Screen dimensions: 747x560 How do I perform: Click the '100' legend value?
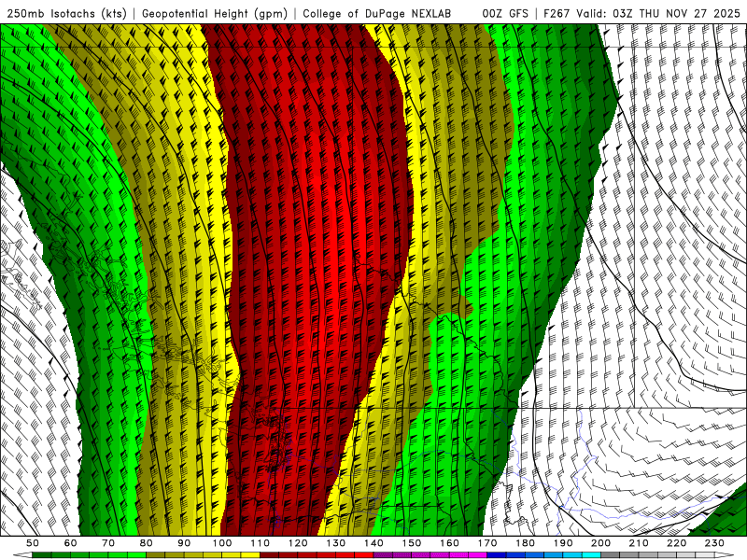(x=222, y=543)
